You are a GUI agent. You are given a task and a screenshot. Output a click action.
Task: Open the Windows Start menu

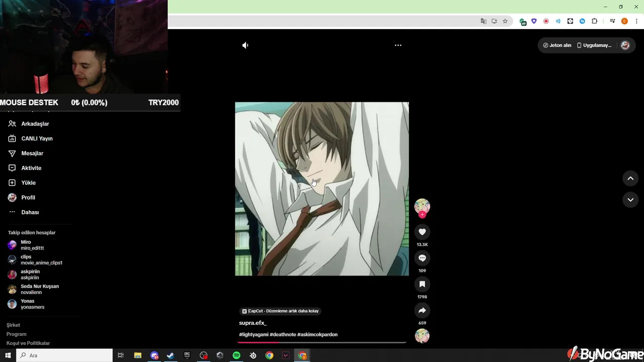click(8, 355)
